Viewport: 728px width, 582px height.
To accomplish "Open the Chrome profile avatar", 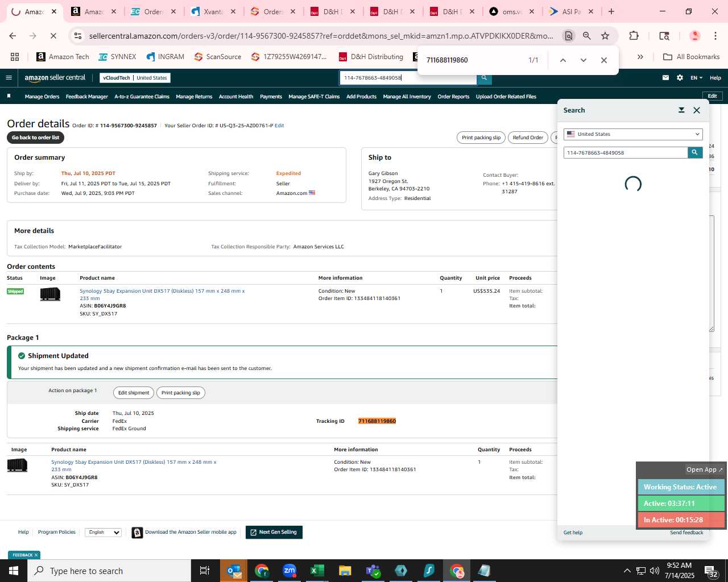I will [x=694, y=36].
